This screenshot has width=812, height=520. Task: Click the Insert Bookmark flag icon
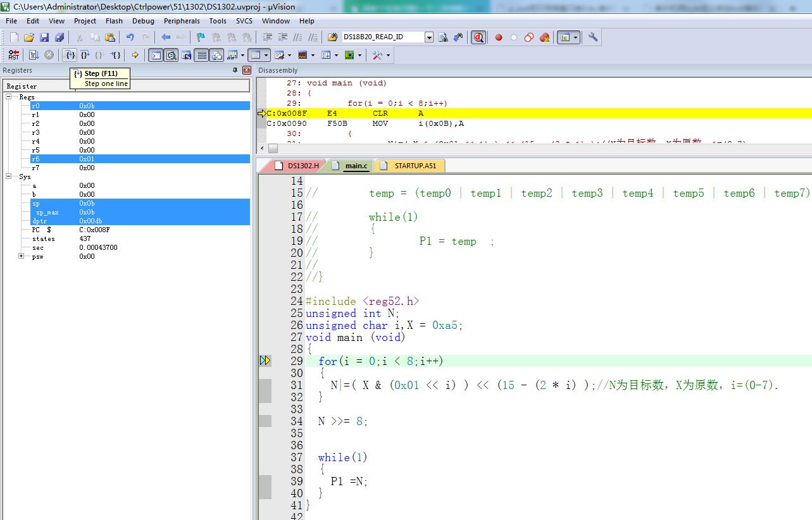point(201,37)
